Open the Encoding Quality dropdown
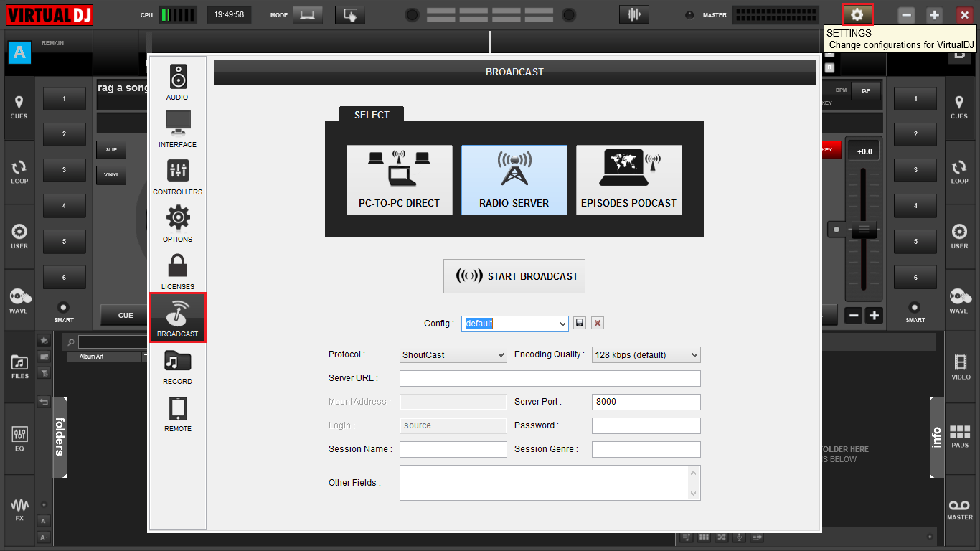This screenshot has height=551, width=980. tap(646, 354)
